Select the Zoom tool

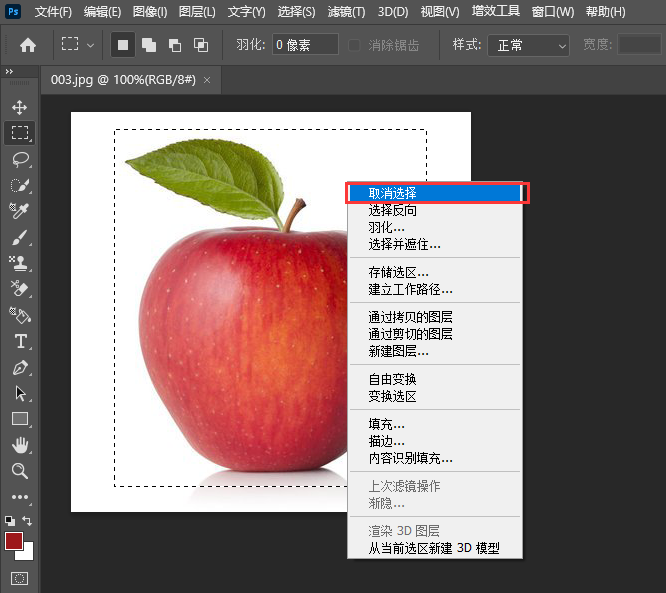point(20,471)
